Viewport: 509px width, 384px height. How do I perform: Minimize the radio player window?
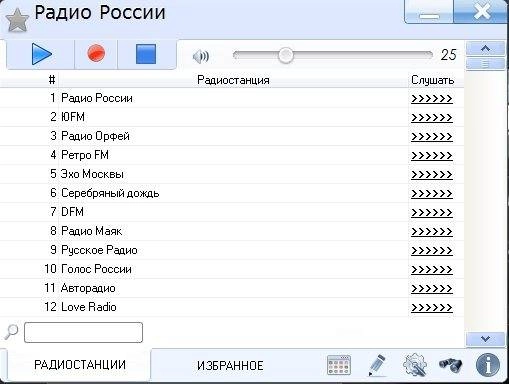click(x=429, y=13)
